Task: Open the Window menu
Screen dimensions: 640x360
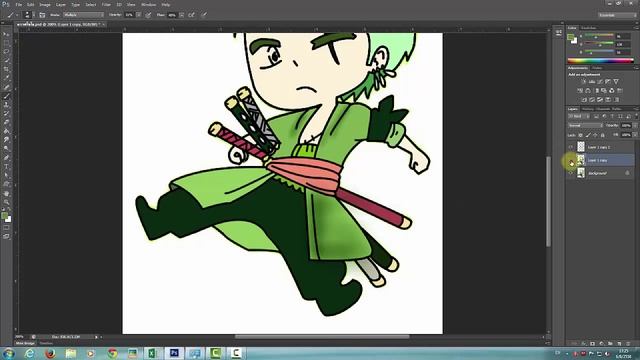Action: [x=148, y=4]
